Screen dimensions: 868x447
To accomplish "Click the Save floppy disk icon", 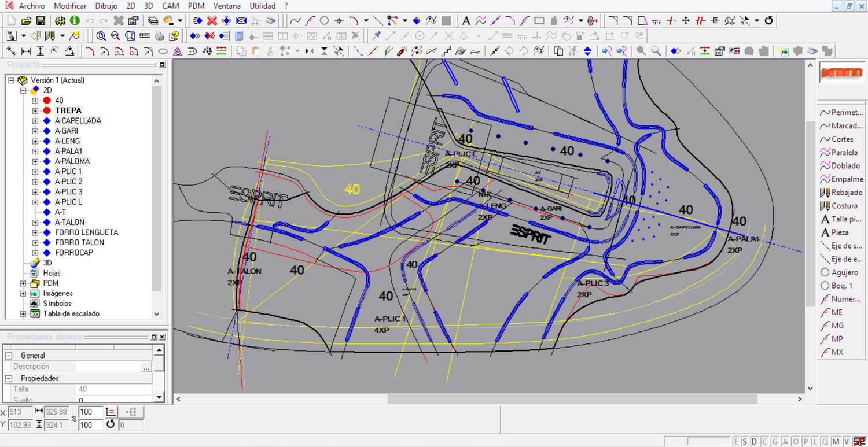I will point(41,21).
